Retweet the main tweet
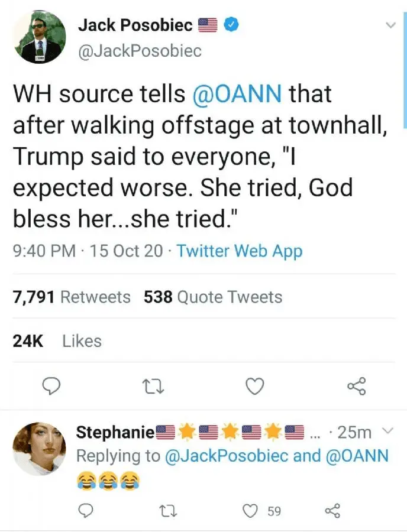 point(153,387)
